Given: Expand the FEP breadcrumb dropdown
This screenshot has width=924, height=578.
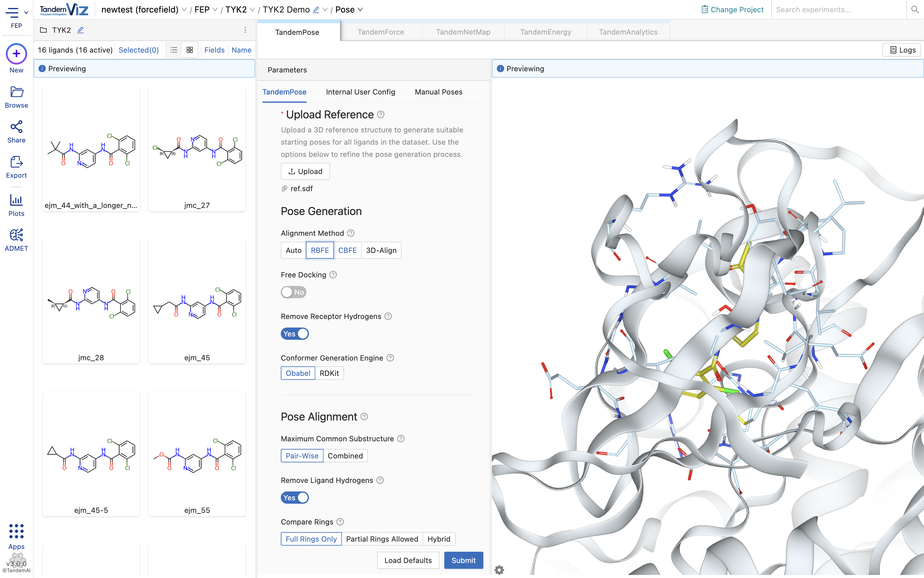Looking at the screenshot, I should click(x=215, y=10).
